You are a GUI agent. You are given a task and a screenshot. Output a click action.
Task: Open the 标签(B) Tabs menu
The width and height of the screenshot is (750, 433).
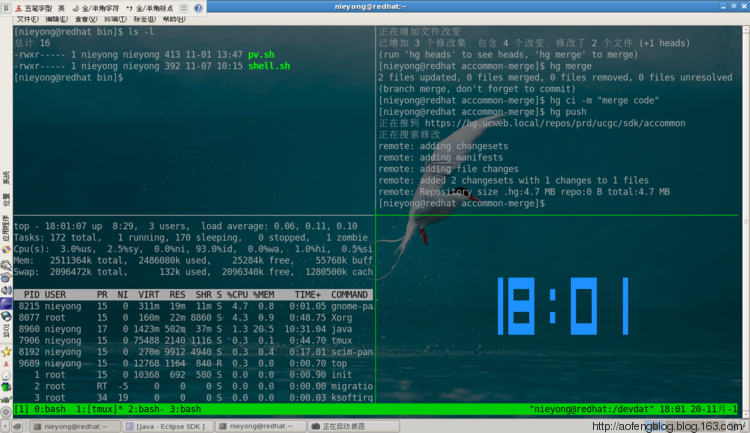click(144, 19)
